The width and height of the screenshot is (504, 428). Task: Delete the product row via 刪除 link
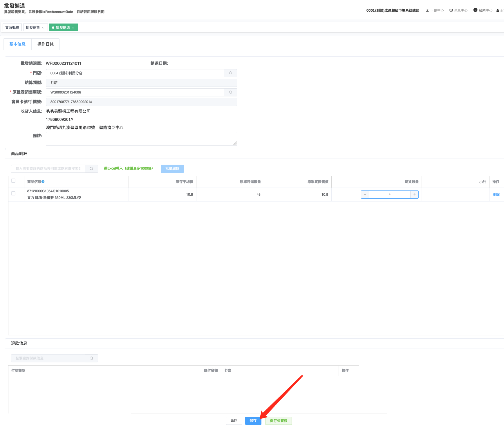[496, 195]
